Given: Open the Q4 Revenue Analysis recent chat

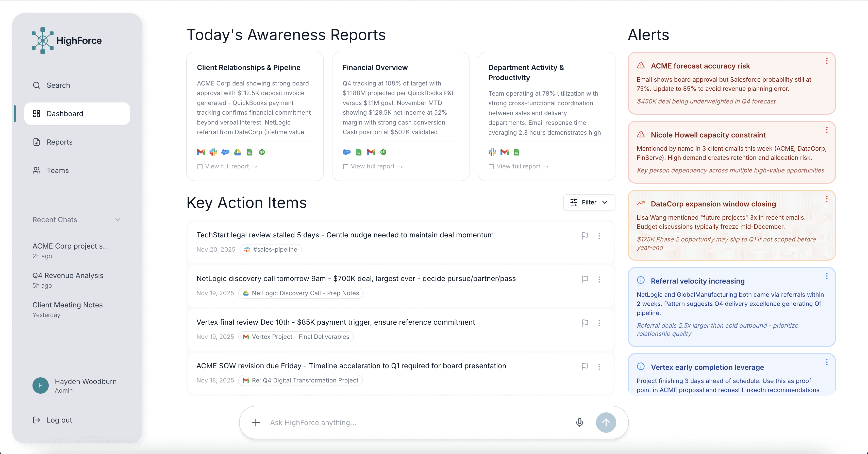Looking at the screenshot, I should [x=68, y=275].
